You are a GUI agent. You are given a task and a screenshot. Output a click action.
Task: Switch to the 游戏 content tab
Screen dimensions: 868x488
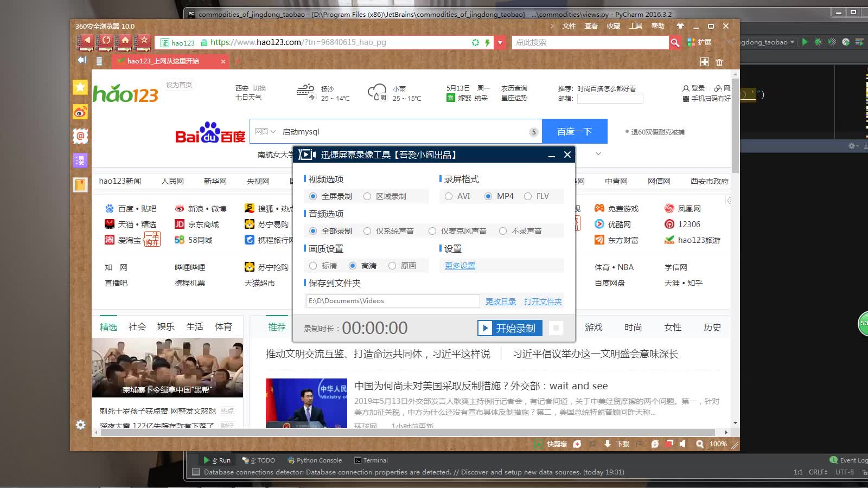tap(593, 328)
